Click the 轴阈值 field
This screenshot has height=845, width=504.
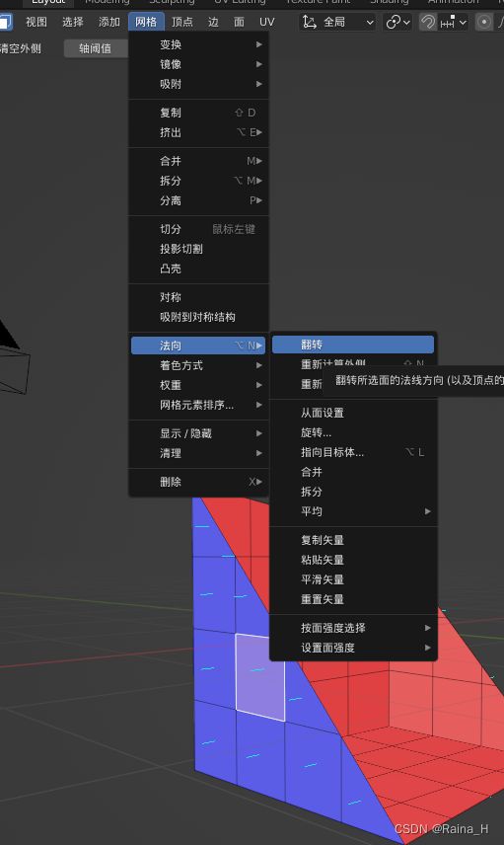(96, 48)
